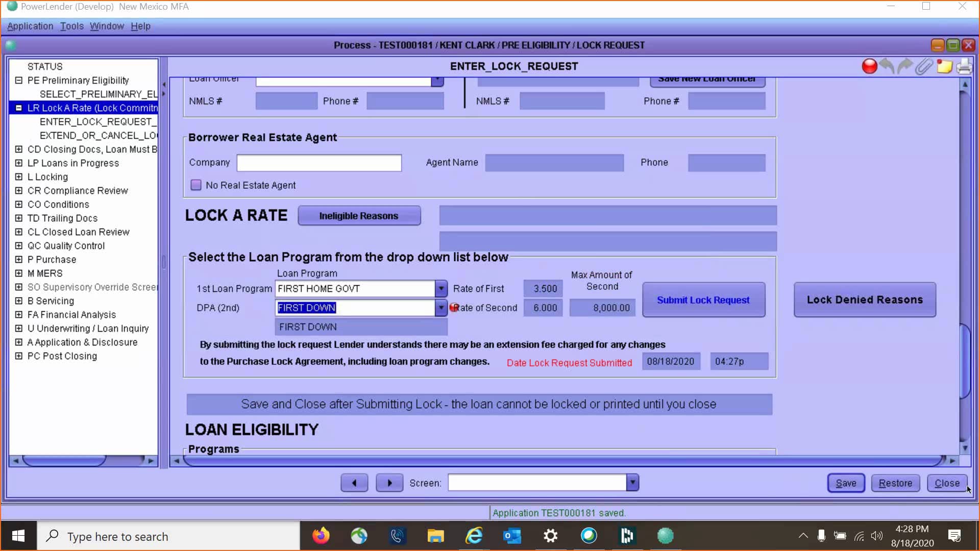Image resolution: width=980 pixels, height=551 pixels.
Task: Collapse the PE Preliminary Eligibility node
Action: [18, 80]
